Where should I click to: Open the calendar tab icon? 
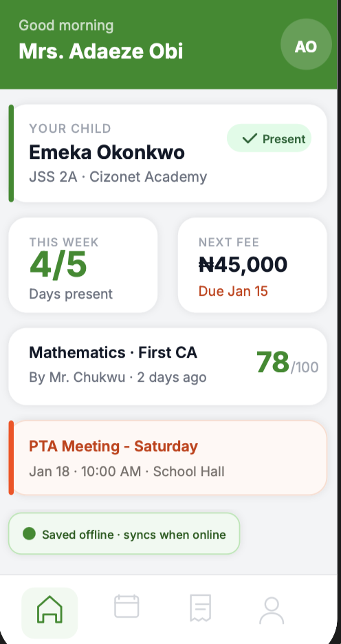pos(126,606)
